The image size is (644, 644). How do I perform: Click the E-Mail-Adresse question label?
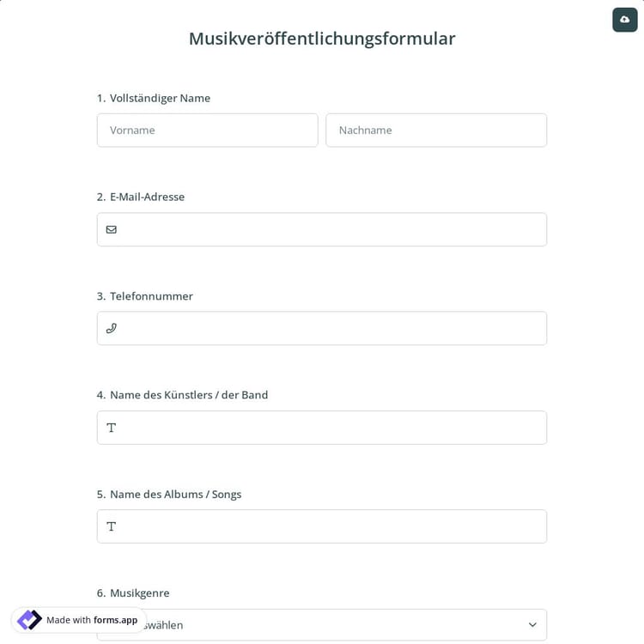tap(147, 197)
